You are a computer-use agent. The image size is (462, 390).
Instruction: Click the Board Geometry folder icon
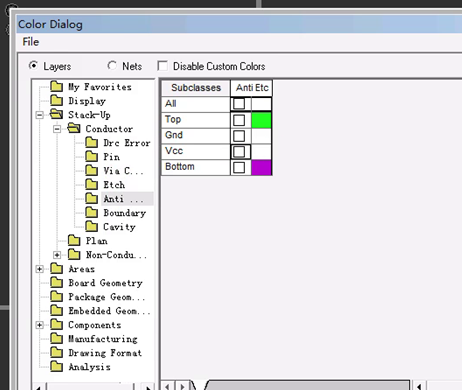click(57, 283)
